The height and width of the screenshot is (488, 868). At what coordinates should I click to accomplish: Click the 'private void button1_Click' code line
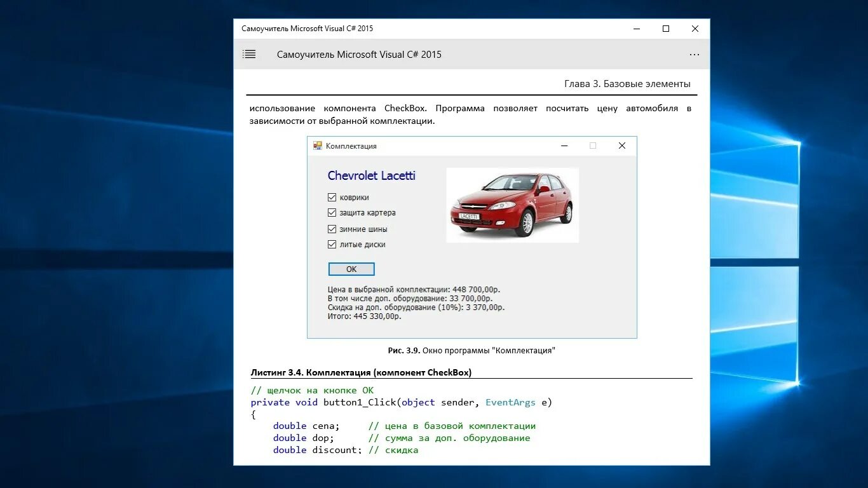coord(402,402)
